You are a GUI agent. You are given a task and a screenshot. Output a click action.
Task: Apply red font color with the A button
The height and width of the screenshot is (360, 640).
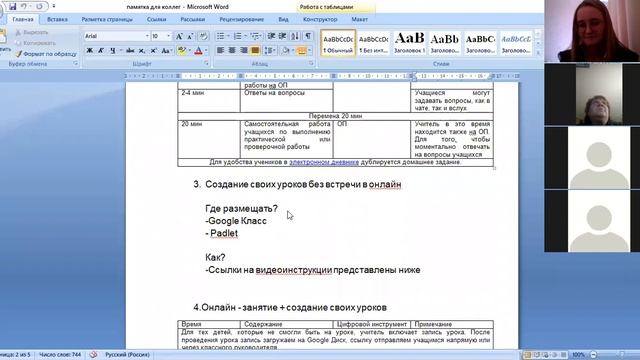coord(199,51)
